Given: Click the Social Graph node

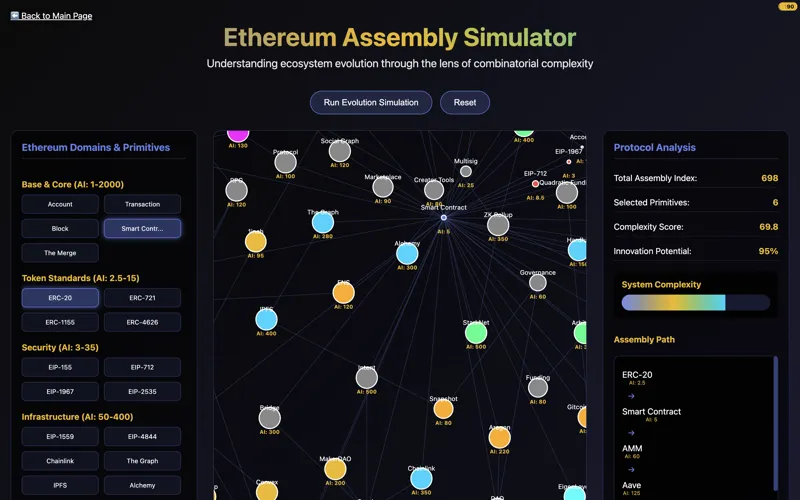Looking at the screenshot, I should 340,152.
